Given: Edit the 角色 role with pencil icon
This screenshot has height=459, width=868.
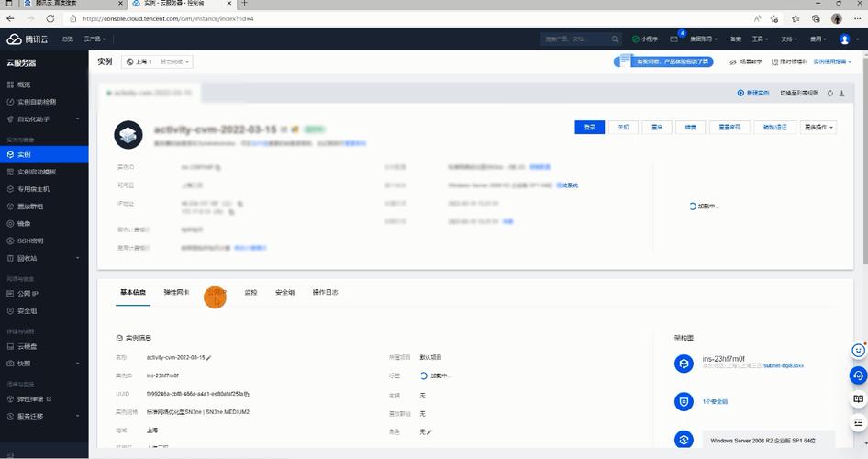Looking at the screenshot, I should [429, 431].
